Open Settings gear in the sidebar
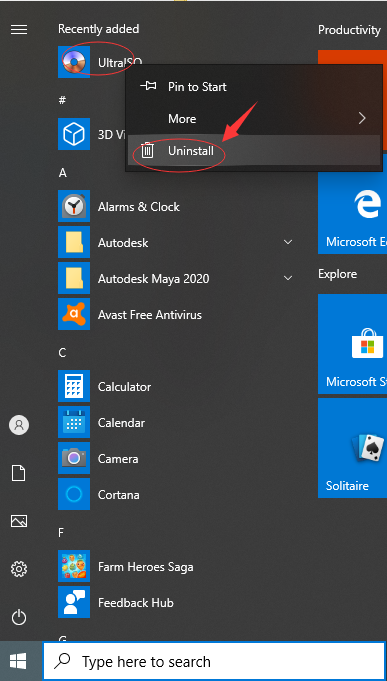387x681 pixels. click(19, 569)
